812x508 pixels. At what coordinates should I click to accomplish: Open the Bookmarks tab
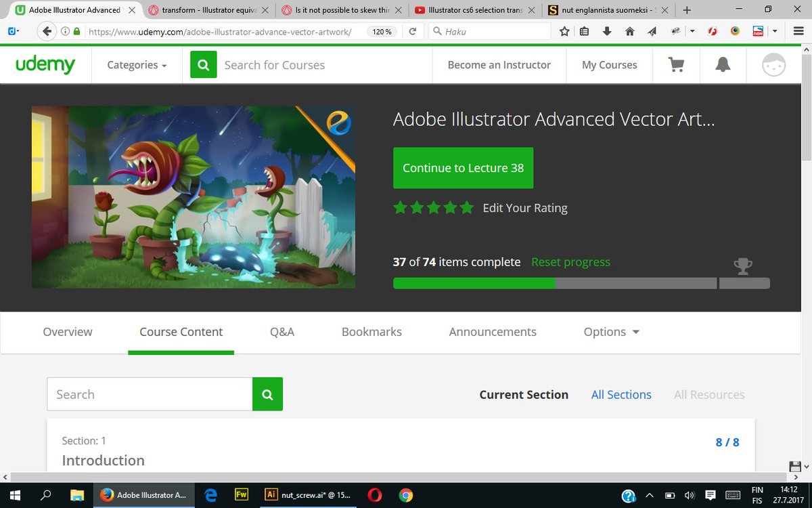[371, 332]
